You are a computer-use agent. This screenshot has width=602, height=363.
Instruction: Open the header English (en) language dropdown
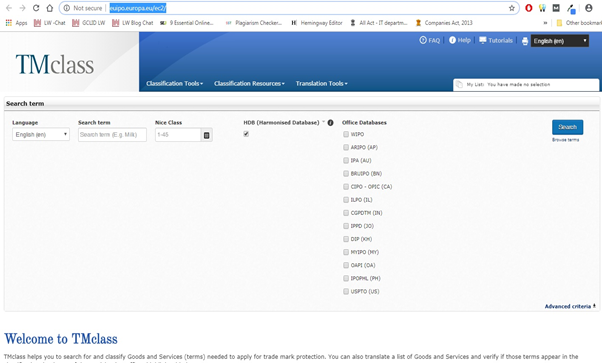[560, 41]
